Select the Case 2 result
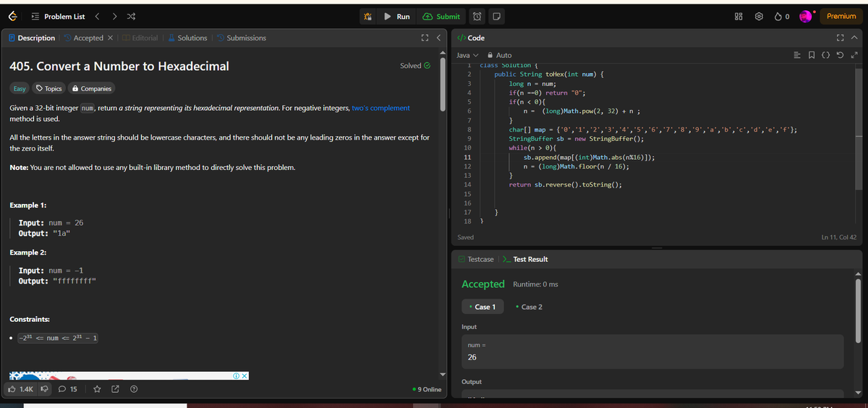Image resolution: width=868 pixels, height=408 pixels. pyautogui.click(x=529, y=307)
